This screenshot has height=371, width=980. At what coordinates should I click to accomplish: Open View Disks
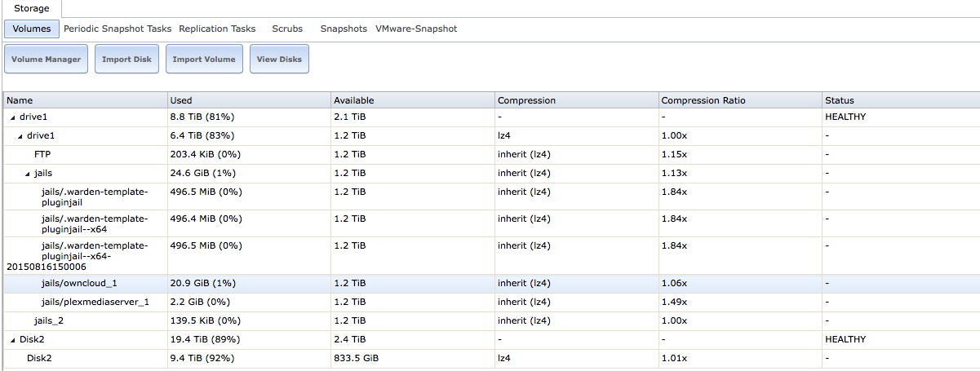279,60
